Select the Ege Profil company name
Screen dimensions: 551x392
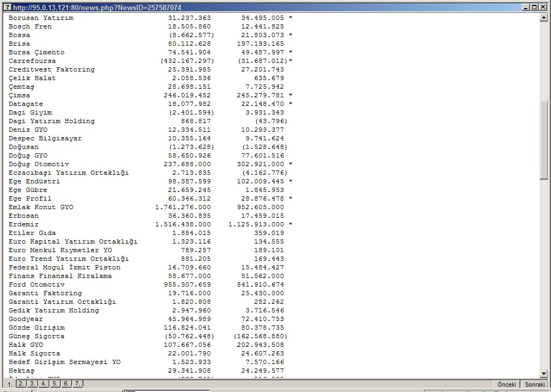(x=30, y=198)
